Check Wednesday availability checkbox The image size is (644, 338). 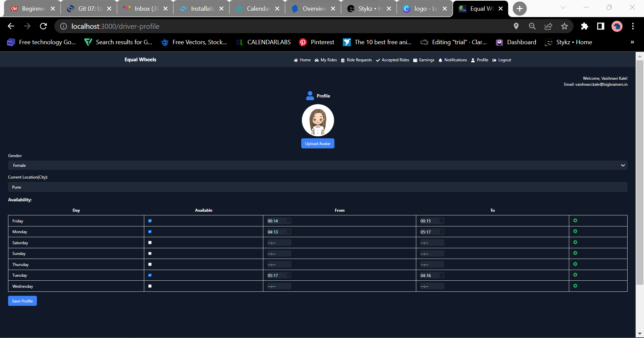pyautogui.click(x=150, y=286)
